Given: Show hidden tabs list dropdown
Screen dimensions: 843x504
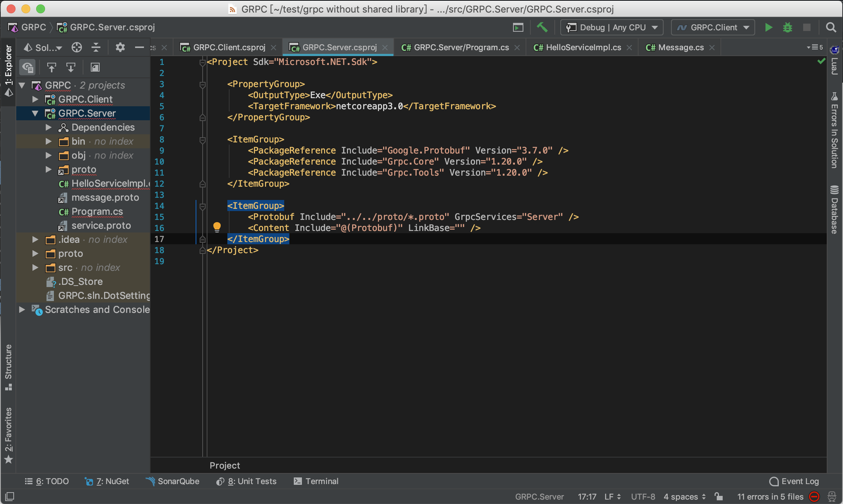Looking at the screenshot, I should pos(815,47).
